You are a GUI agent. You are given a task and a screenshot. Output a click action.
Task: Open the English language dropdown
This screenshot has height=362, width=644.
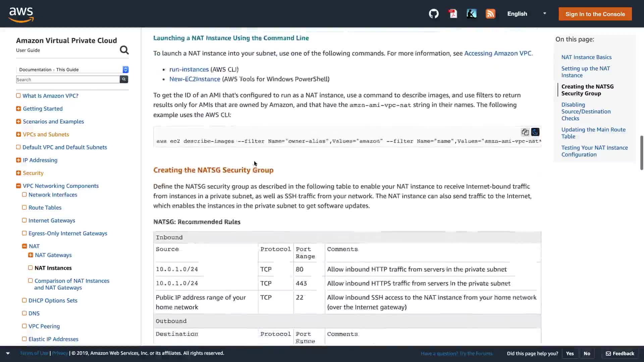tap(527, 14)
